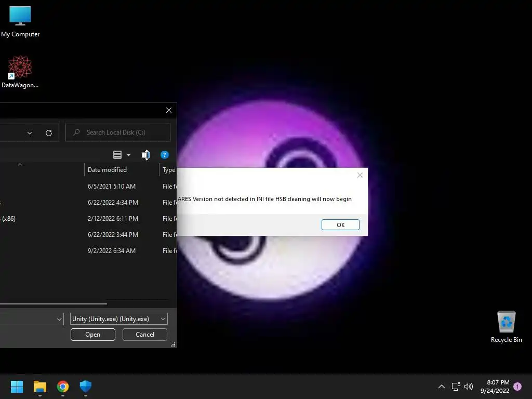Click OK in the ARES message box
Image resolution: width=532 pixels, height=399 pixels.
[340, 224]
